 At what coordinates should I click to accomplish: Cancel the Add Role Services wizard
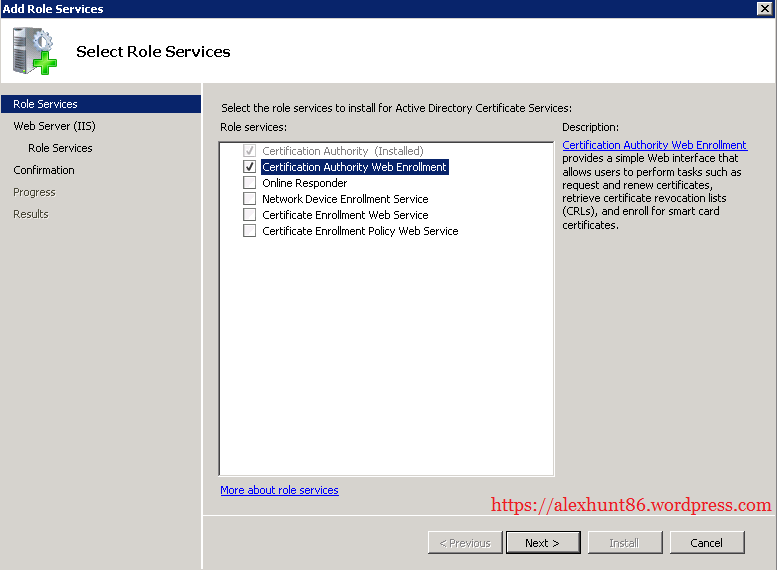pos(707,543)
